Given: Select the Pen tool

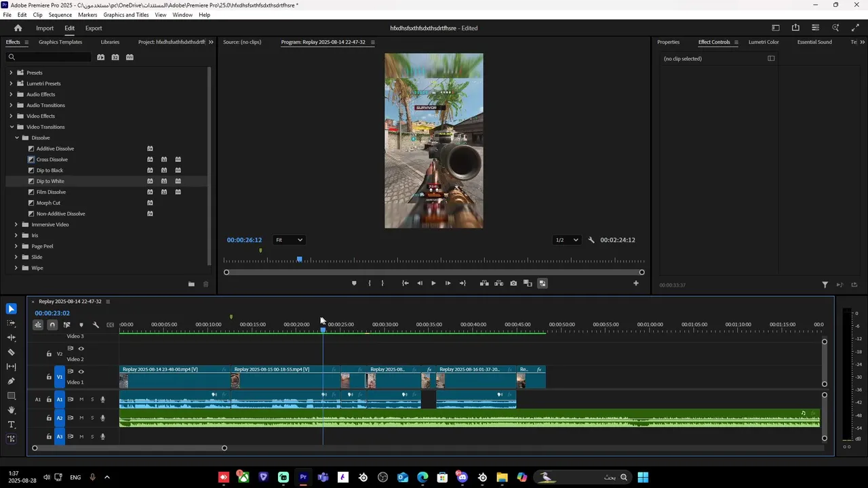Looking at the screenshot, I should point(12,382).
